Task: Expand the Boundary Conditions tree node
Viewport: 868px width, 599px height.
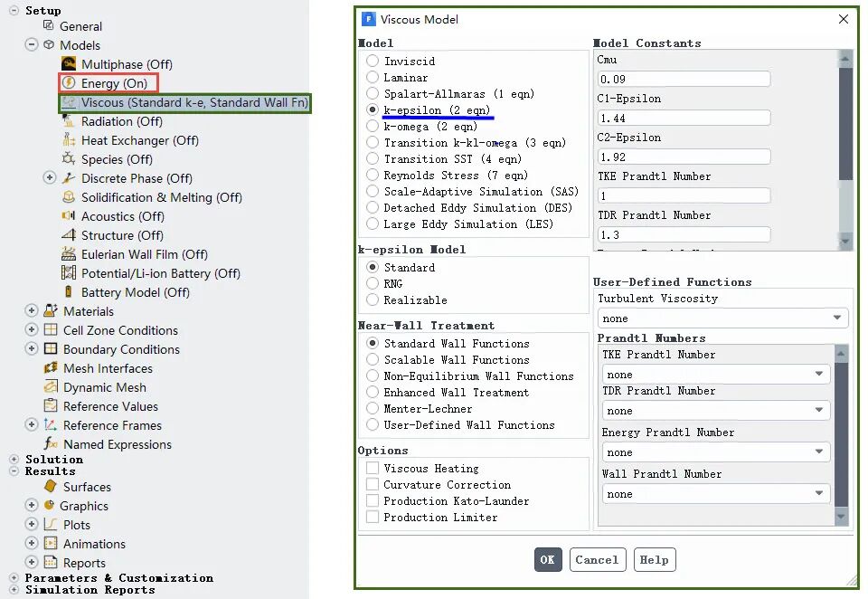Action: [32, 348]
